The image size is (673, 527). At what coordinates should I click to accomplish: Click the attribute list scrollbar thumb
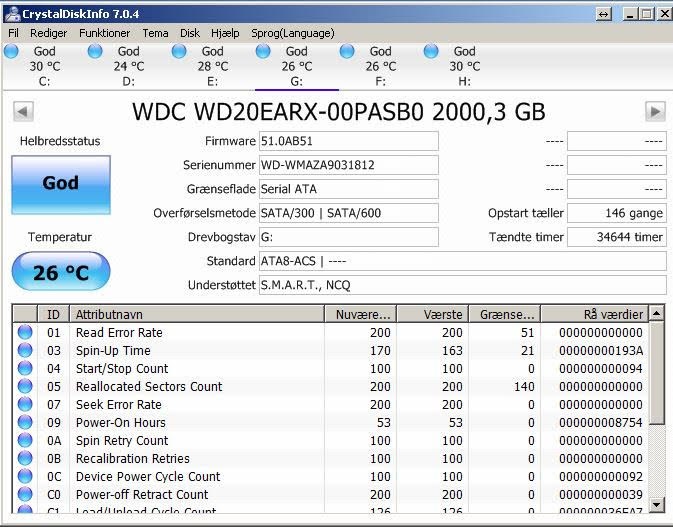pos(657,373)
